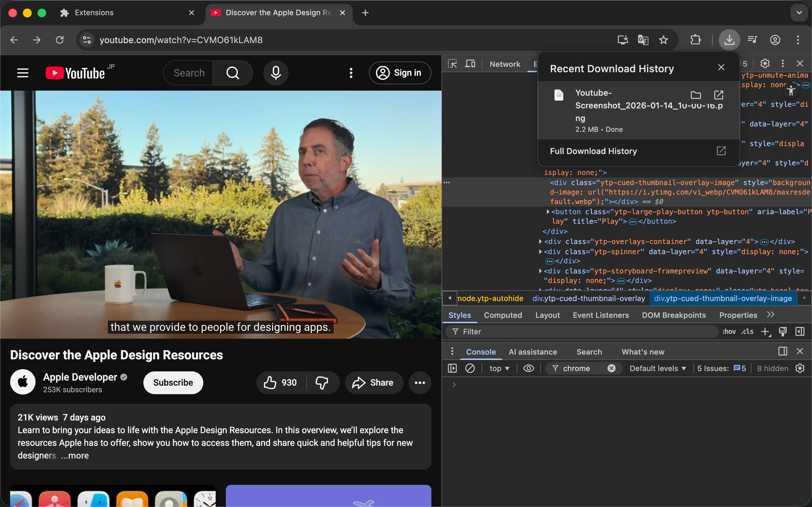
Task: Switch to the Computed tab
Action: (503, 315)
